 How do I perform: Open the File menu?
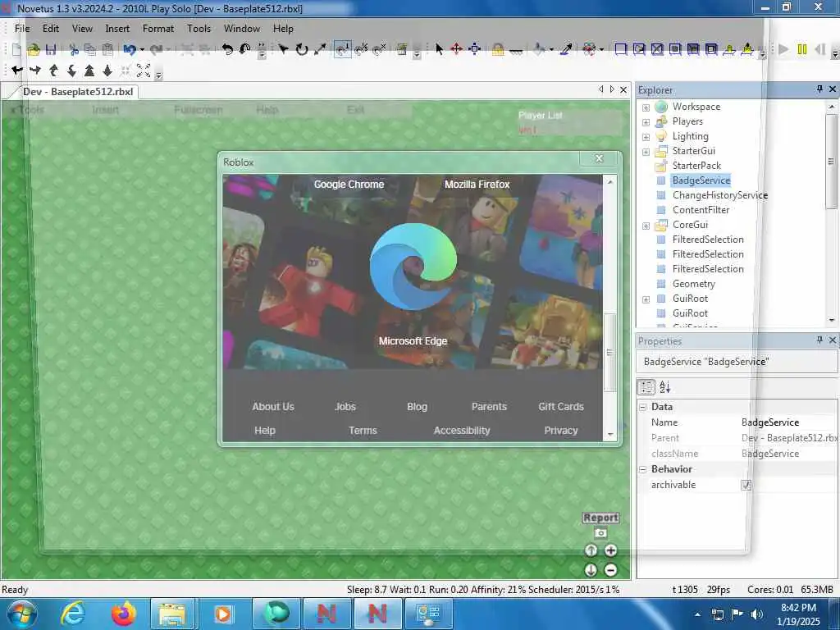[x=22, y=29]
